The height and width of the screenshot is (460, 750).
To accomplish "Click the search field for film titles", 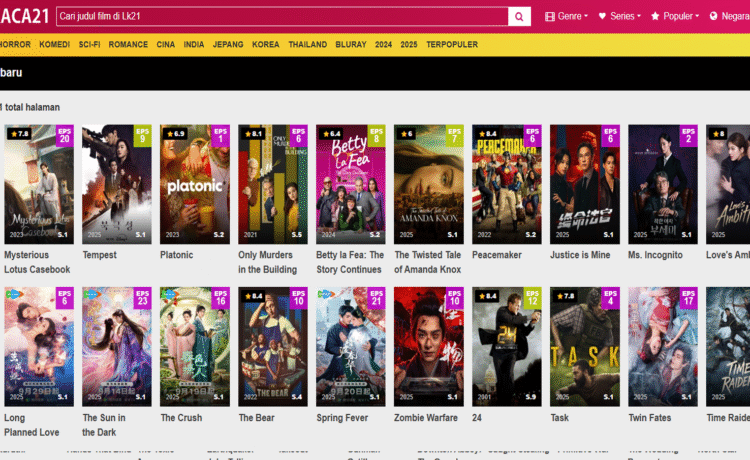I will pos(280,16).
